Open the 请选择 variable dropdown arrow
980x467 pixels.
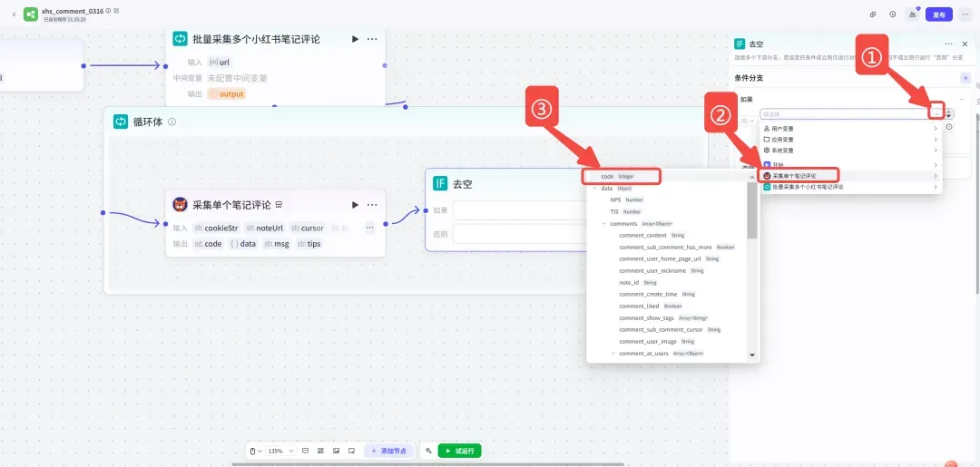coord(936,113)
